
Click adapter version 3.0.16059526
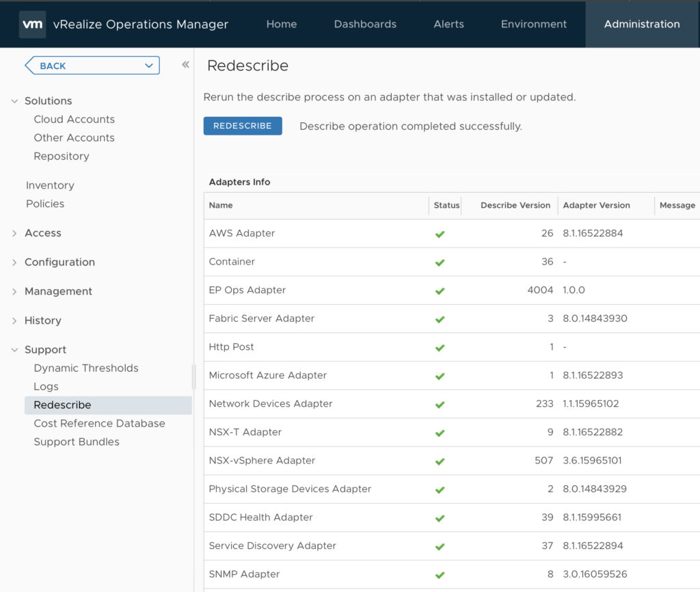click(x=595, y=574)
